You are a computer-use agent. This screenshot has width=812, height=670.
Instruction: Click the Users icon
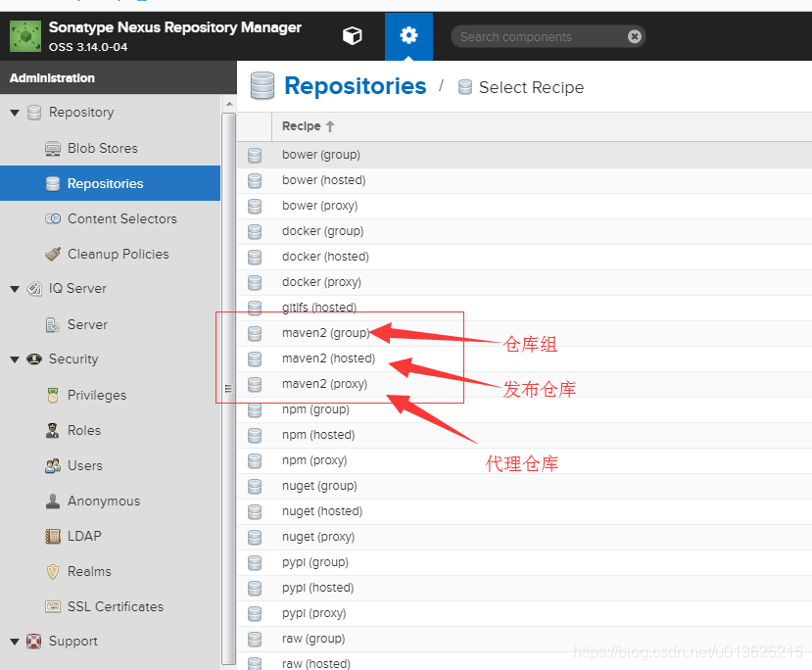click(53, 465)
